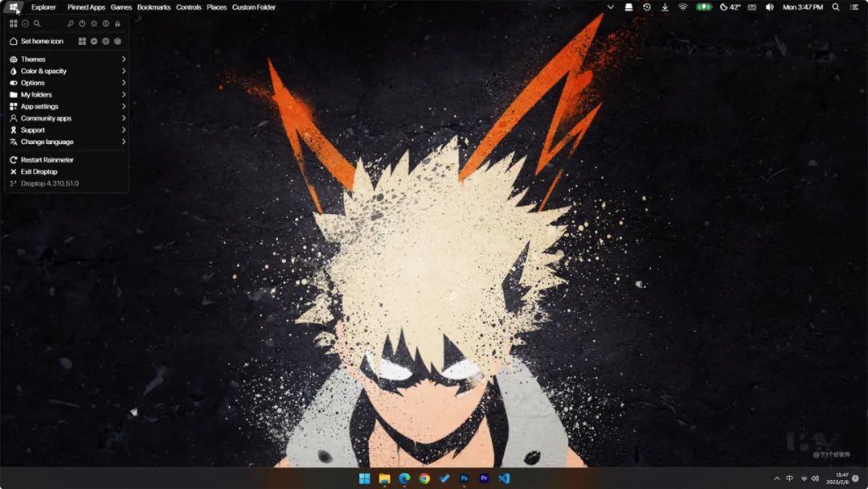868x489 pixels.
Task: Open Premiere Pro from the taskbar
Action: pos(485,479)
